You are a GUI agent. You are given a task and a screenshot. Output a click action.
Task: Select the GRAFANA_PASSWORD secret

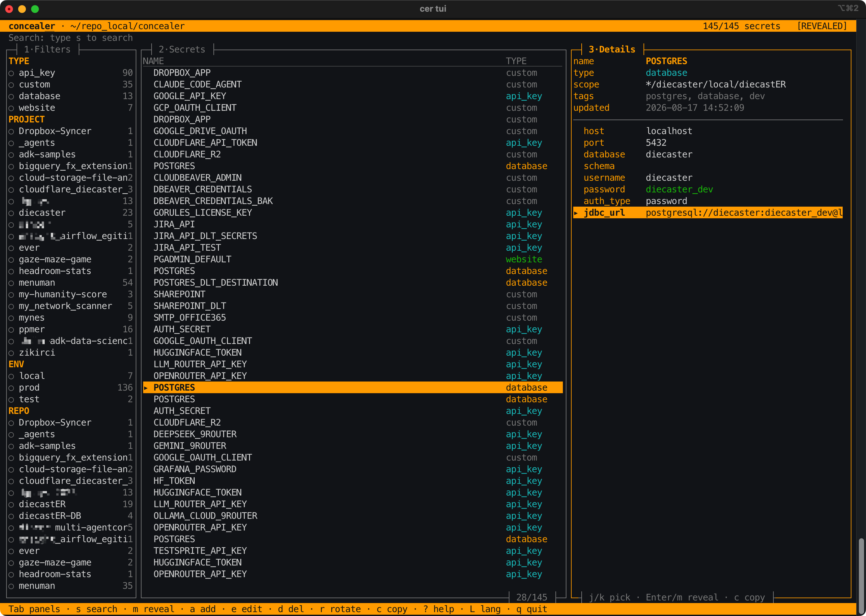click(x=353, y=469)
